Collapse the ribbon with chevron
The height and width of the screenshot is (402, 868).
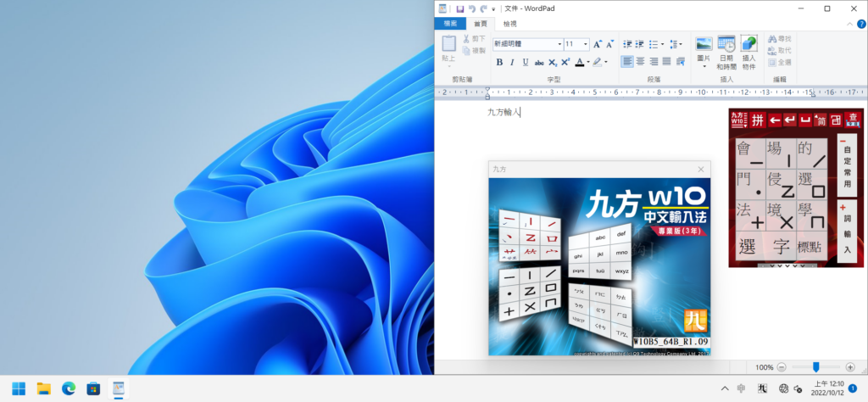[850, 24]
